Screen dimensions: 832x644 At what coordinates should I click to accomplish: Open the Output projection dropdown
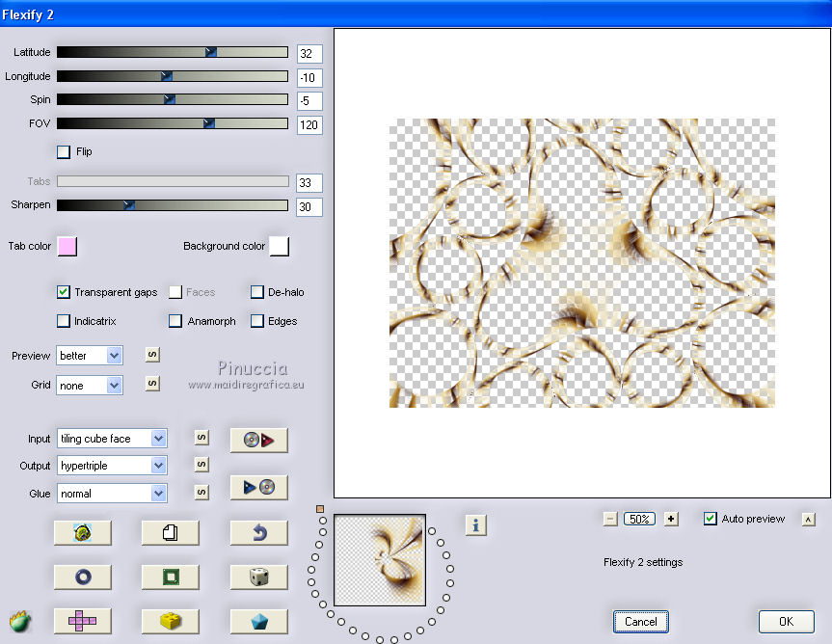[112, 466]
